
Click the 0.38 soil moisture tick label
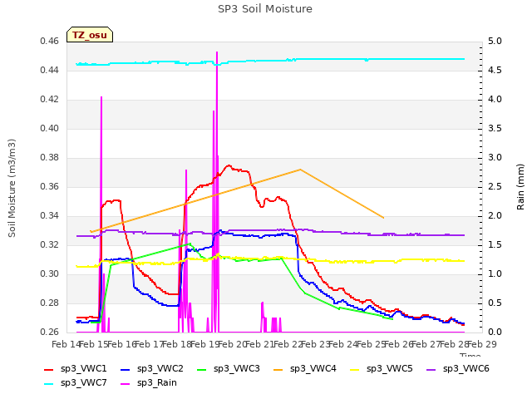[x=50, y=158]
